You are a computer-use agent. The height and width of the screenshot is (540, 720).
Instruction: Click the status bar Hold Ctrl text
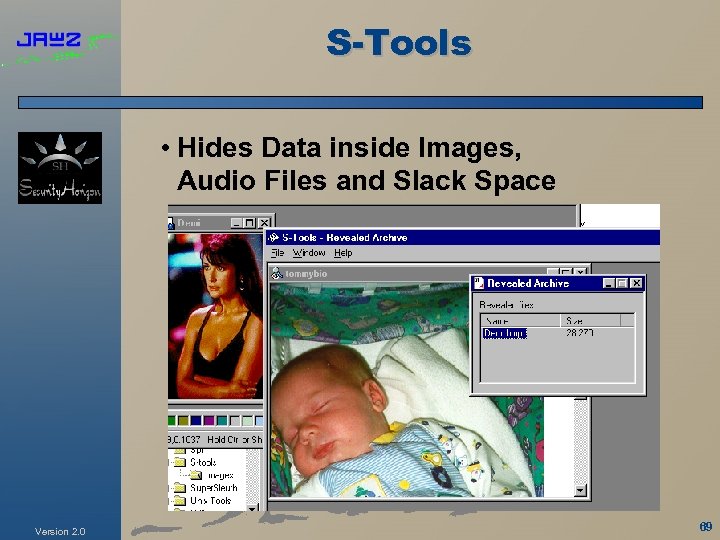tap(235, 439)
